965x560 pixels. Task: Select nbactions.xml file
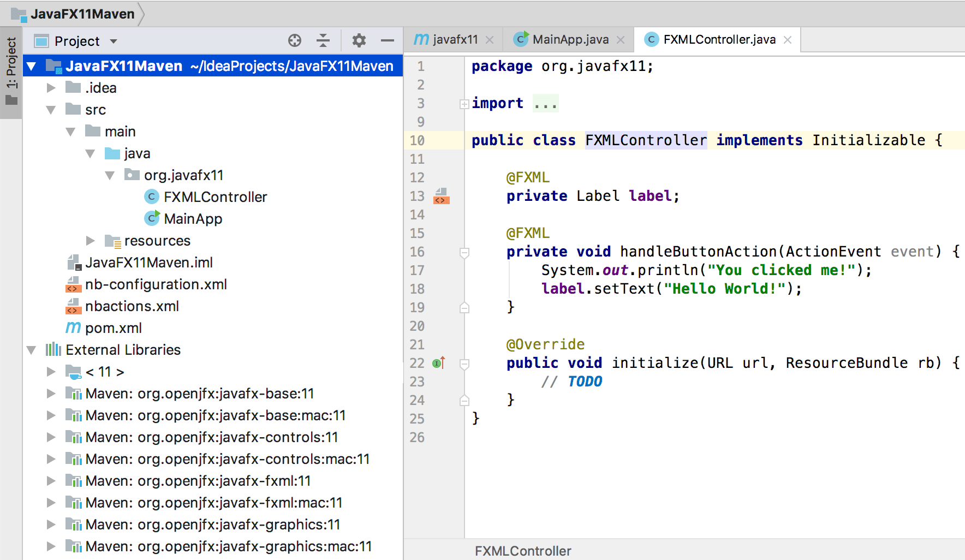pos(132,306)
